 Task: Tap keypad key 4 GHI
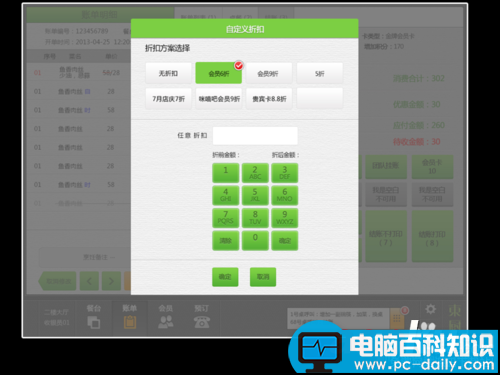pos(226,195)
